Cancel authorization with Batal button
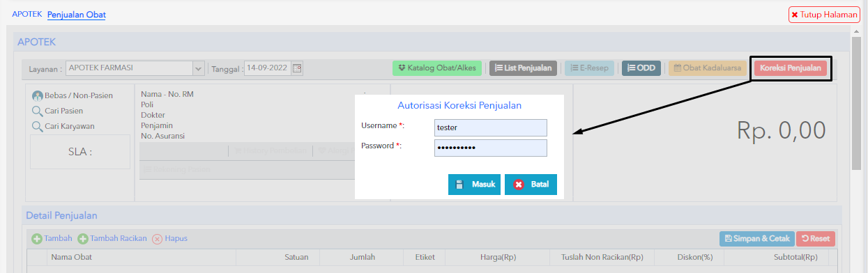The image size is (868, 273). tap(531, 185)
